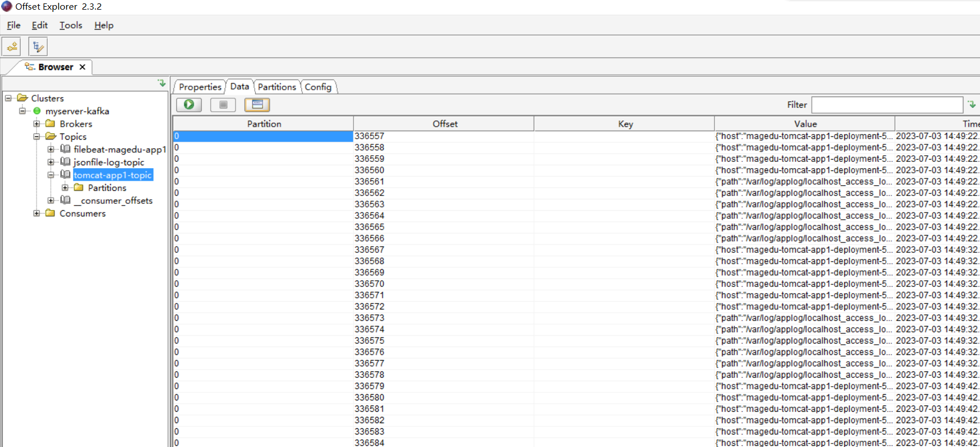The height and width of the screenshot is (447, 980).
Task: Expand the jsonfile-log-topic node
Action: tap(51, 162)
